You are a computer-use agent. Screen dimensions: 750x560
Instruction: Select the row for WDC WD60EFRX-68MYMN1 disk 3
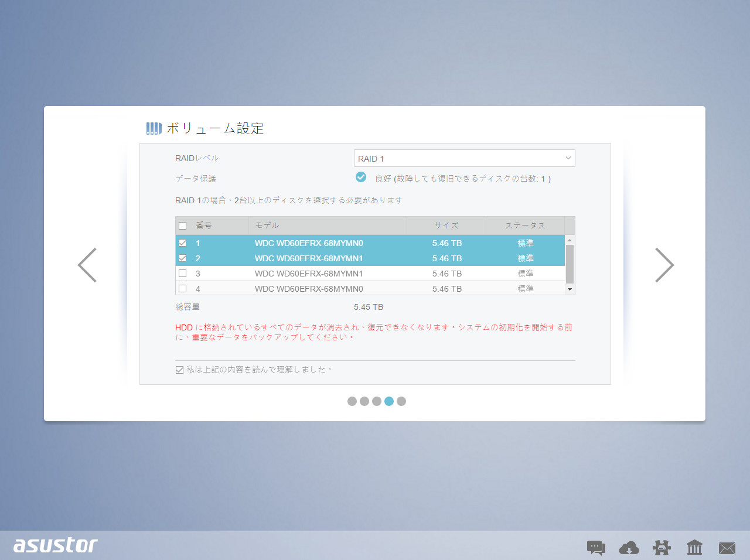pos(328,273)
